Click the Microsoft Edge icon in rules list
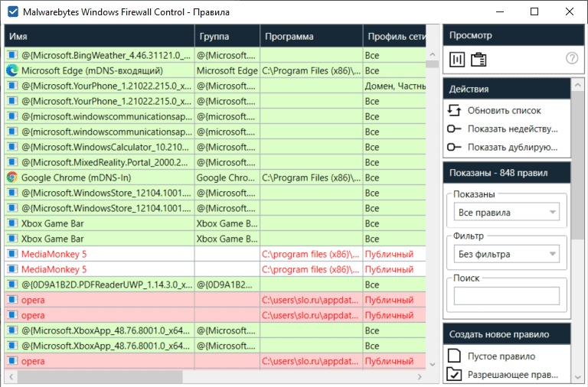The height and width of the screenshot is (387, 588). pyautogui.click(x=12, y=70)
